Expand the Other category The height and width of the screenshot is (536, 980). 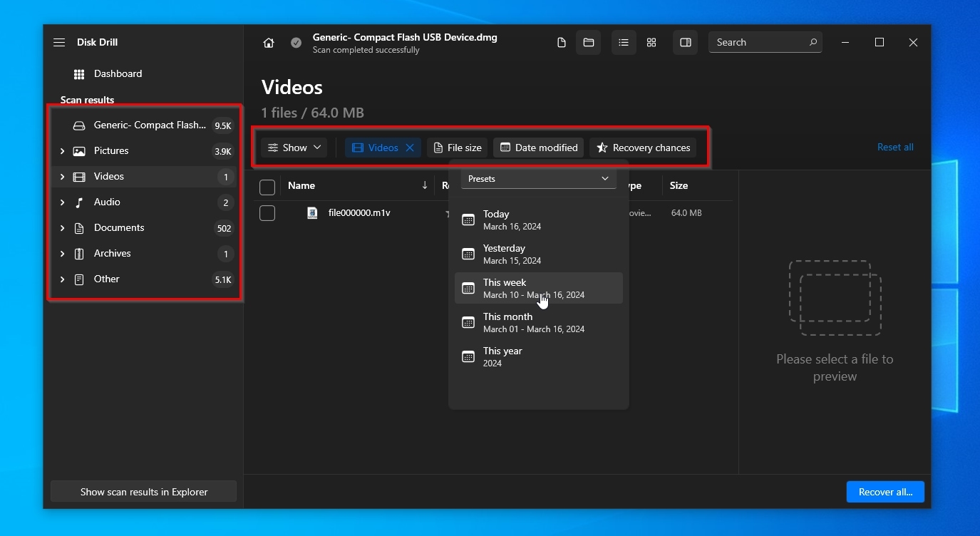click(x=62, y=279)
